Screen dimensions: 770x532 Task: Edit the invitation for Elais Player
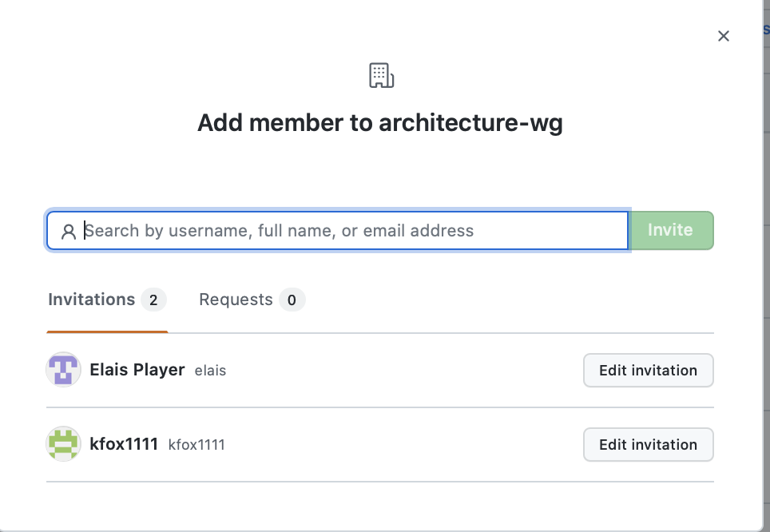[648, 370]
